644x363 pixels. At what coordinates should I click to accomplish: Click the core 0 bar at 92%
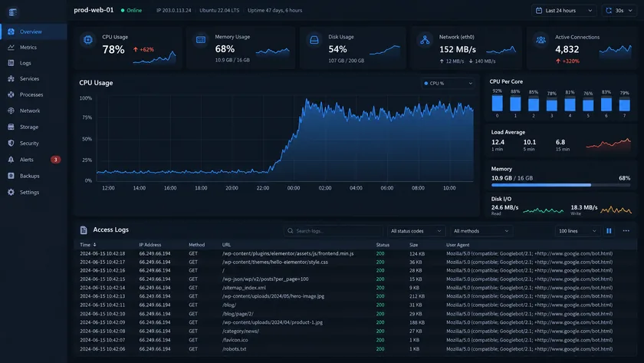(x=497, y=103)
